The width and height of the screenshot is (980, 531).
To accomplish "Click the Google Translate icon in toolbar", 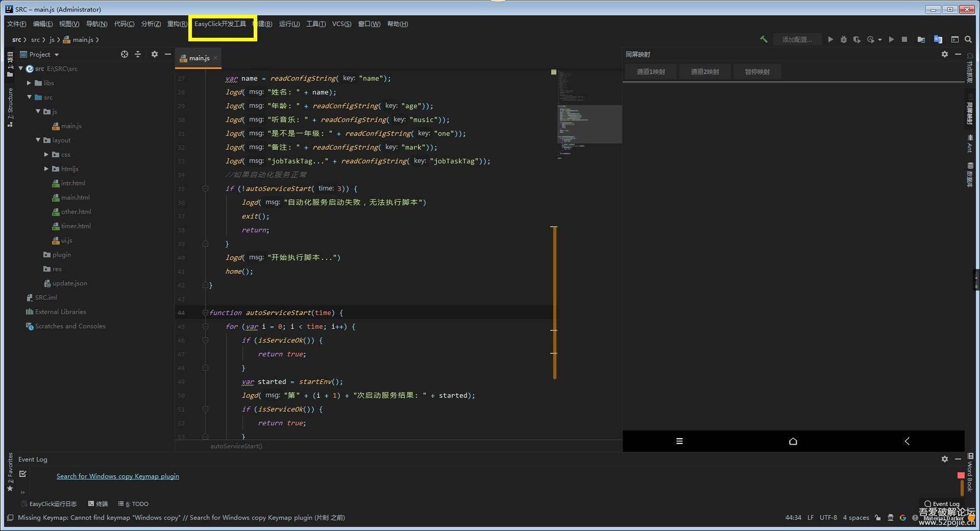I will pyautogui.click(x=938, y=39).
